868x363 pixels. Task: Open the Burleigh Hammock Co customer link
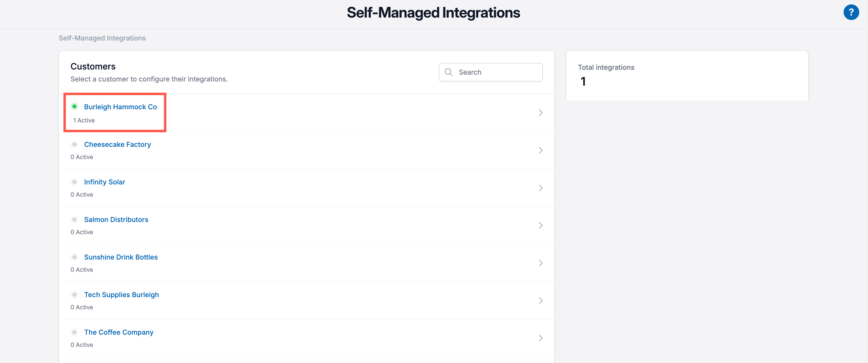pyautogui.click(x=120, y=107)
